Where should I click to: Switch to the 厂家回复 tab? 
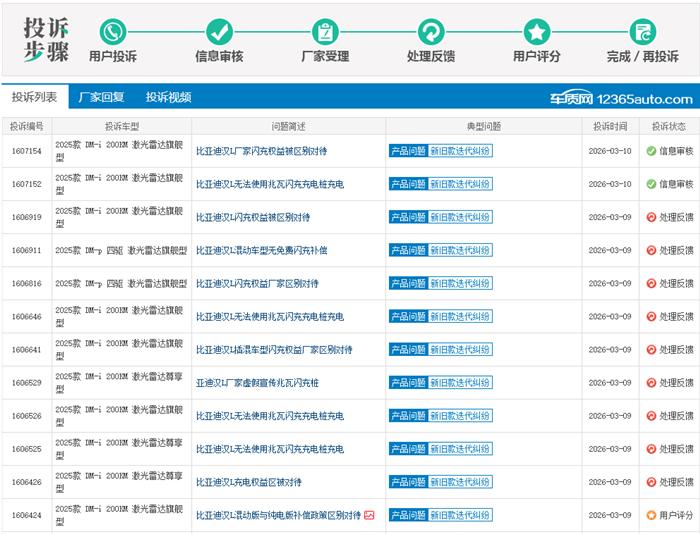click(101, 97)
